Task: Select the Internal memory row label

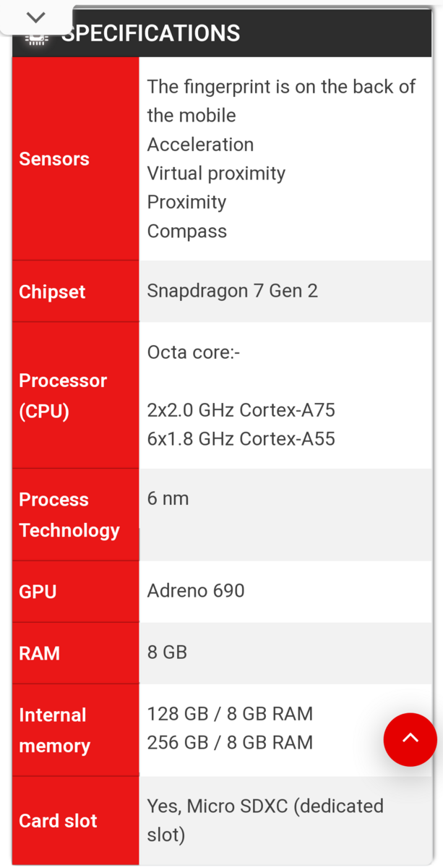Action: pos(54,731)
